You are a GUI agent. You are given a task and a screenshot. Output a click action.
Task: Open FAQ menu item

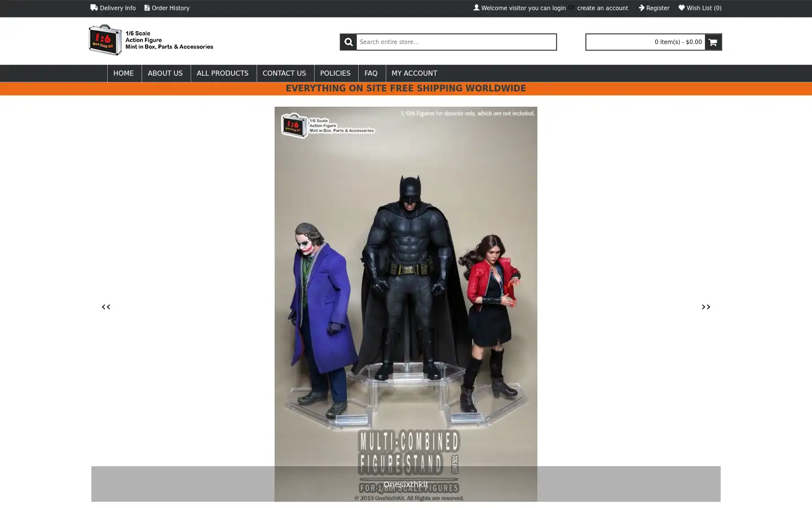click(371, 73)
